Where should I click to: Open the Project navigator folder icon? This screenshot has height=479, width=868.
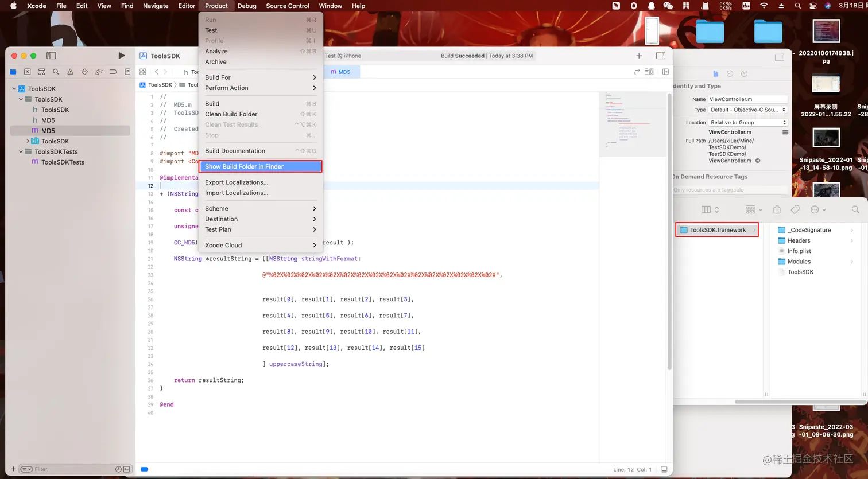click(13, 72)
